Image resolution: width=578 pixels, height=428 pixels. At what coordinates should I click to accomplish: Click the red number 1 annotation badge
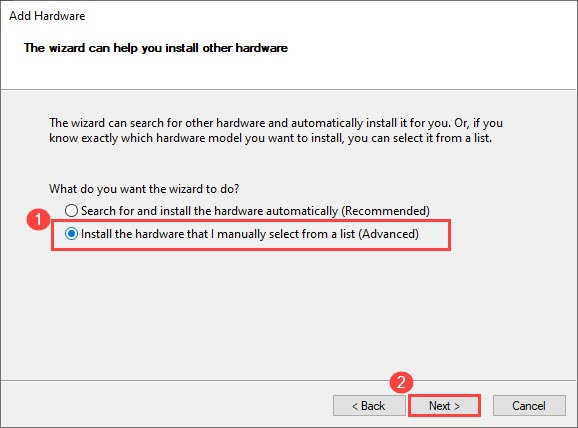coord(38,220)
